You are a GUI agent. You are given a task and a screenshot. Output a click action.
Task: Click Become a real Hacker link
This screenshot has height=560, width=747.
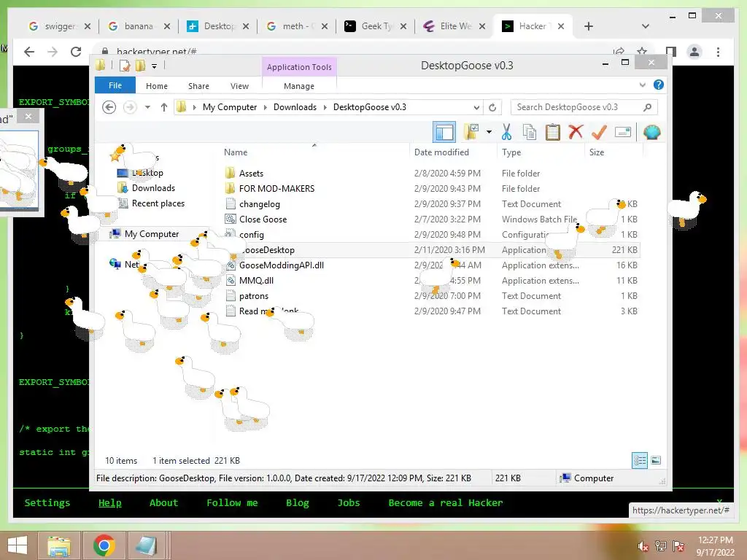tap(446, 503)
